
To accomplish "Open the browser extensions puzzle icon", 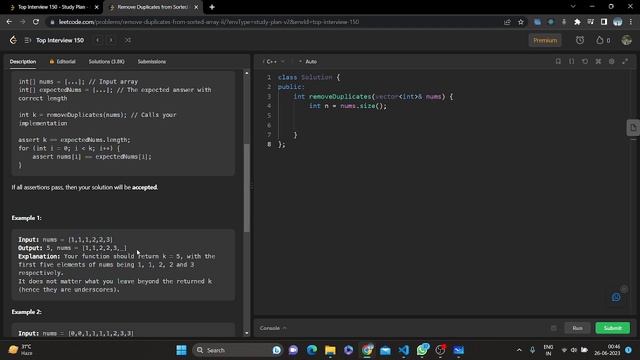I will click(x=577, y=22).
